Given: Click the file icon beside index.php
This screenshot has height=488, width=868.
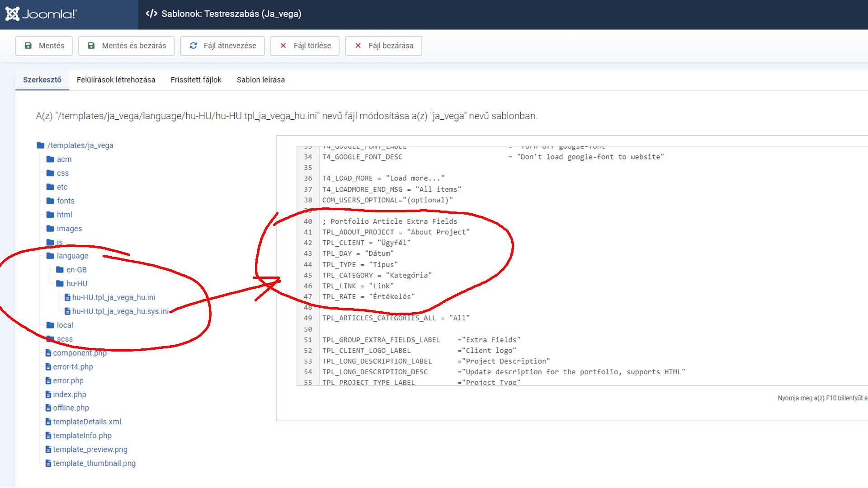Looking at the screenshot, I should point(48,394).
